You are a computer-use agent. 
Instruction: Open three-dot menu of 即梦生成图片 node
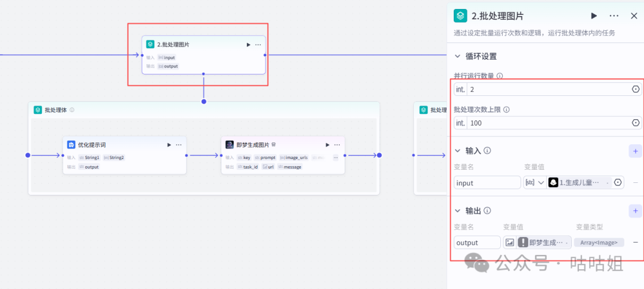338,145
